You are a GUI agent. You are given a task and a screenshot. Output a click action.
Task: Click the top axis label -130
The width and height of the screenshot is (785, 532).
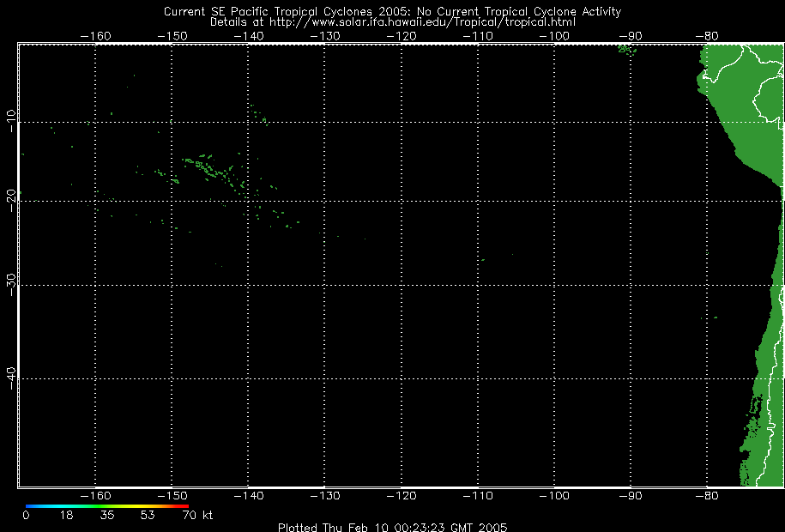[324, 36]
